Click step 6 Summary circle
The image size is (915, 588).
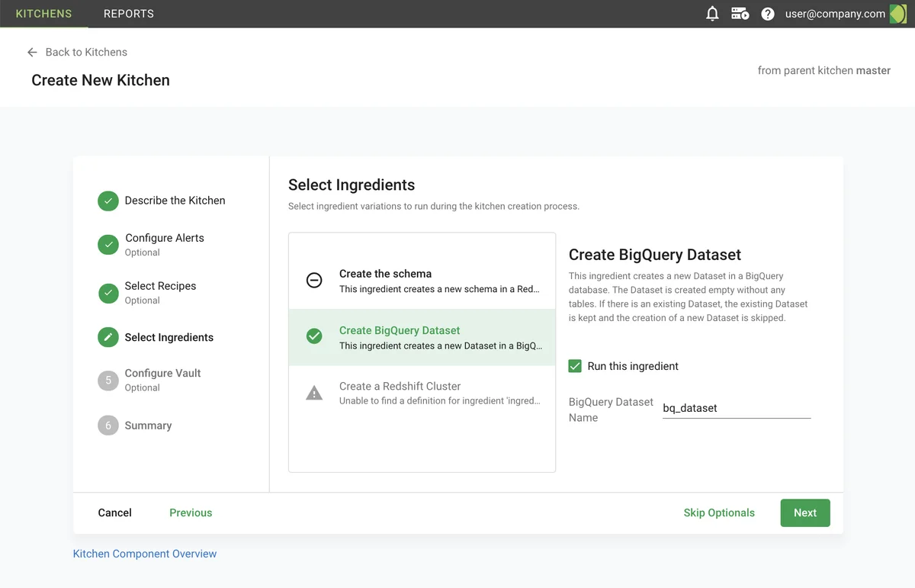click(108, 426)
